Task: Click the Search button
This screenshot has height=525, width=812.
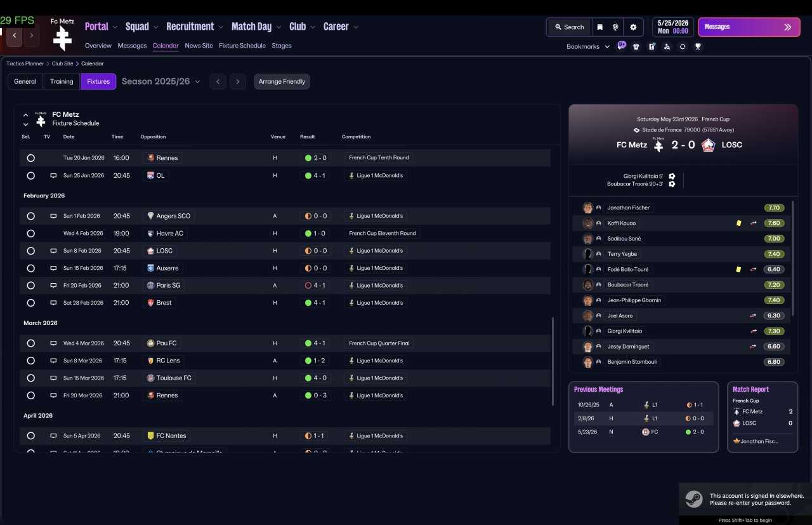Action: (x=569, y=27)
